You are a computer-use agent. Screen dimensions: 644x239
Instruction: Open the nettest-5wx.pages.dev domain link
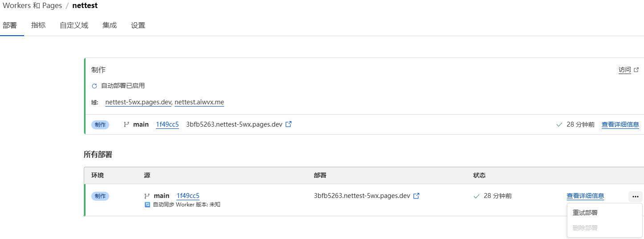pyautogui.click(x=138, y=102)
